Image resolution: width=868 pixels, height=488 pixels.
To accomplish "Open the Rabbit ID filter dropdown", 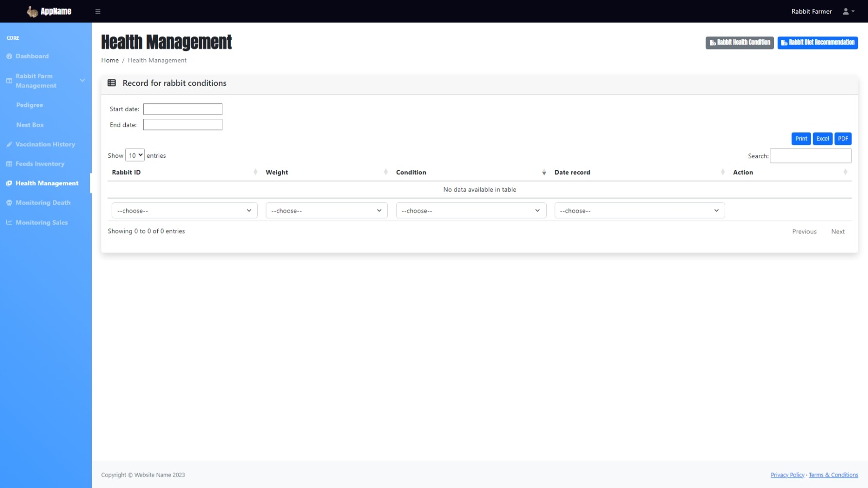I will click(x=184, y=211).
